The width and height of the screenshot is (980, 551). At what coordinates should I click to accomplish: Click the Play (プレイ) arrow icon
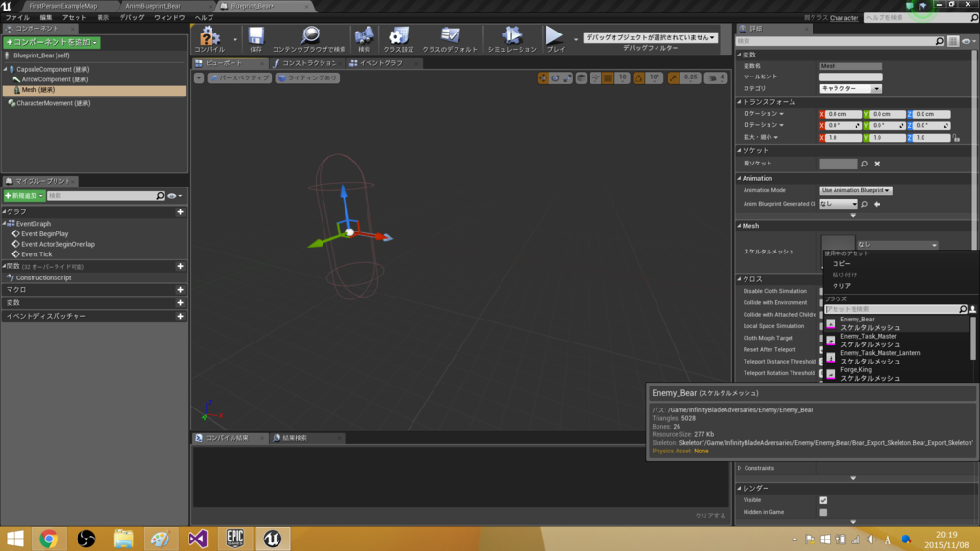[554, 35]
